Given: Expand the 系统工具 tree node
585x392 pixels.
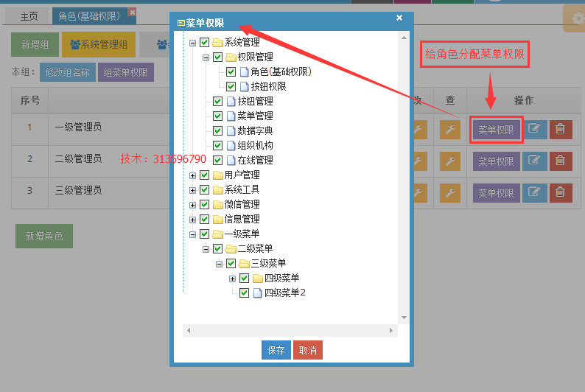Looking at the screenshot, I should pos(192,190).
